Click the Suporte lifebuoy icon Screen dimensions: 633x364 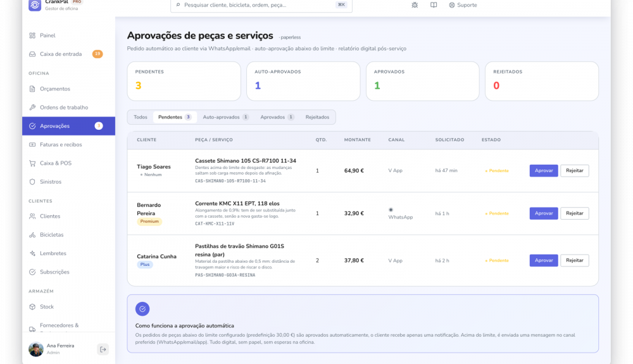452,5
